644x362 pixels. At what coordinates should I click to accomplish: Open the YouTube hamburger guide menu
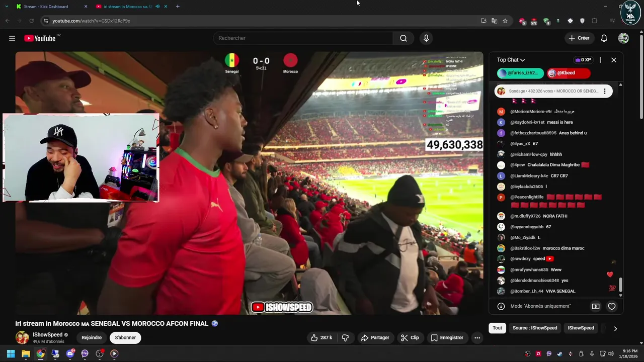(12, 38)
